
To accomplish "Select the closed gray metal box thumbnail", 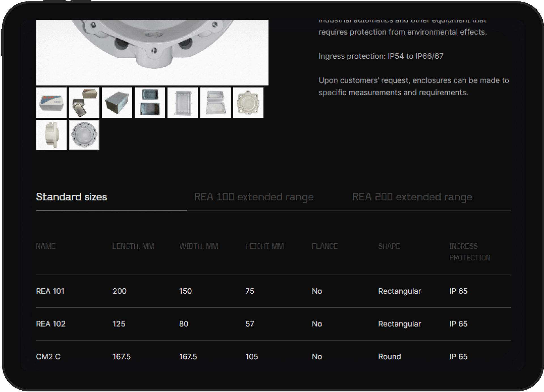I will (x=117, y=102).
